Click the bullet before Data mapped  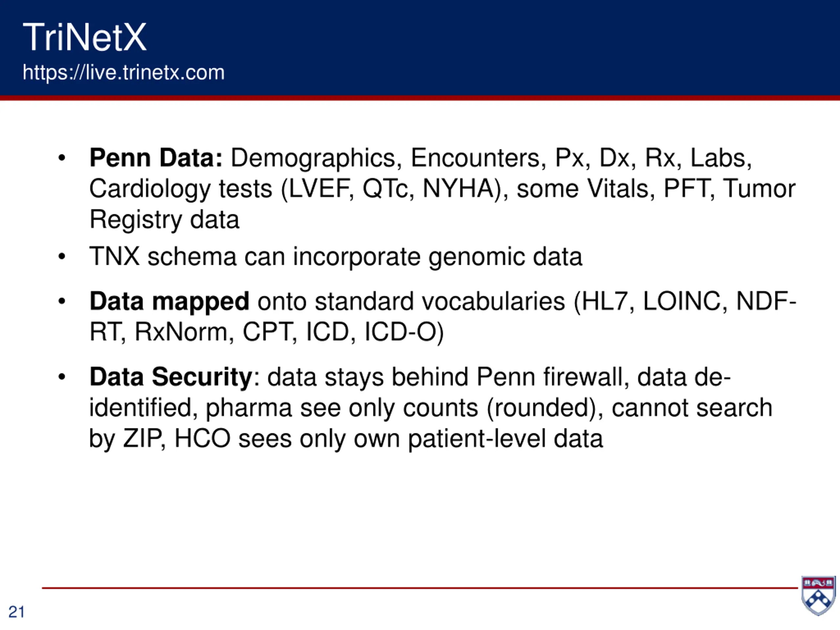pos(61,302)
